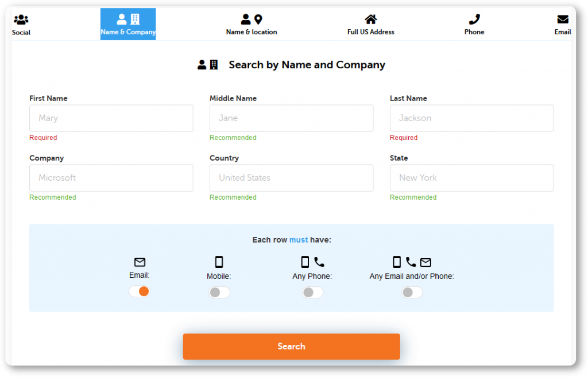Turn on the Any Phone toggle
The width and height of the screenshot is (588, 377).
[x=313, y=292]
